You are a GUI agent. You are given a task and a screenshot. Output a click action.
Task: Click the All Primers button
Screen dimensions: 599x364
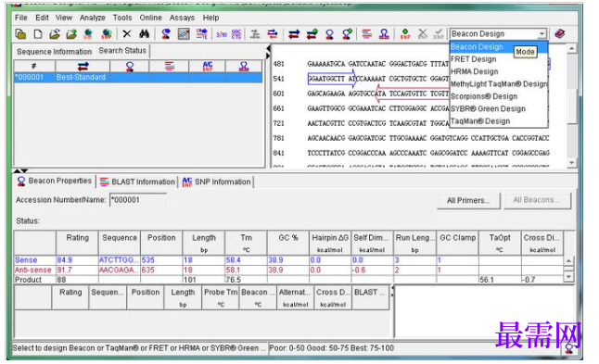coord(468,200)
